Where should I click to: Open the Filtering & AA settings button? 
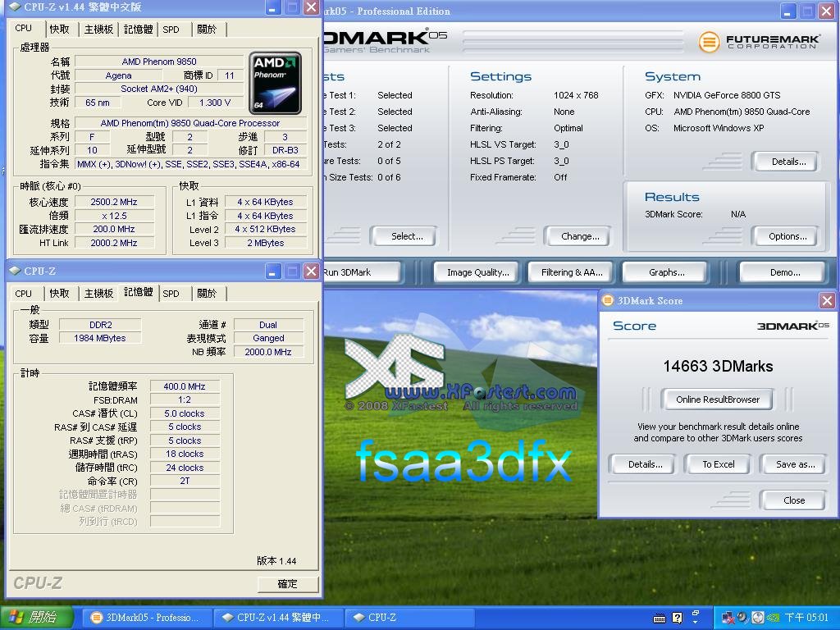pyautogui.click(x=572, y=272)
